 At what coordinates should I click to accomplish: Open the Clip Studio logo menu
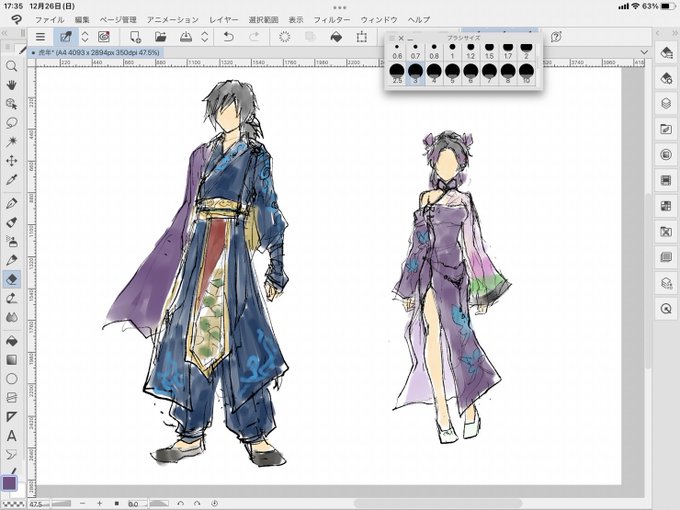[16, 20]
